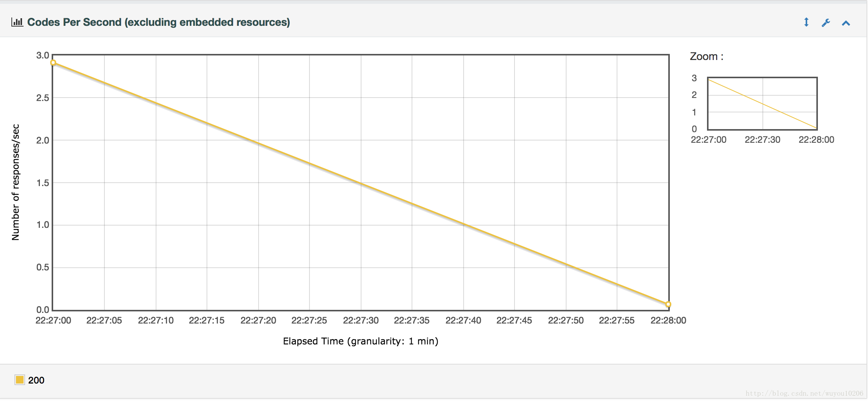Click the Number of responses/sec axis label
This screenshot has width=868, height=401.
pyautogui.click(x=16, y=182)
